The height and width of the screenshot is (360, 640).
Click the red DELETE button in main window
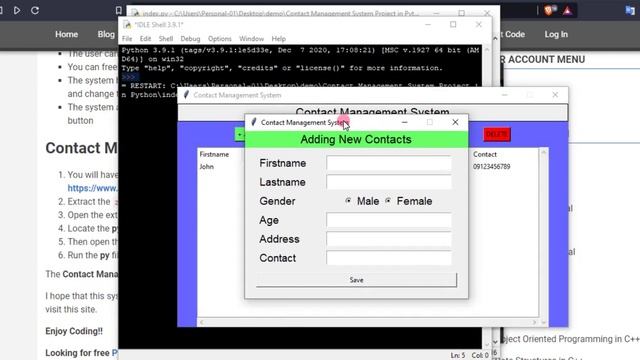click(x=497, y=134)
